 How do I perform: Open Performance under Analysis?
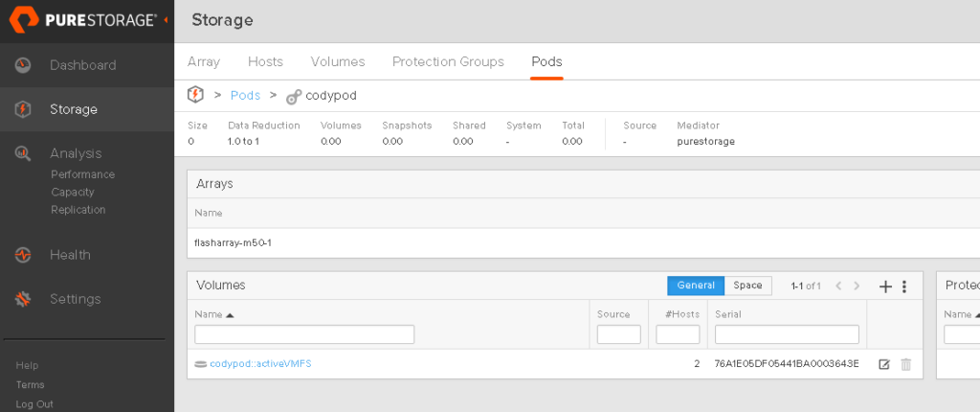click(83, 174)
